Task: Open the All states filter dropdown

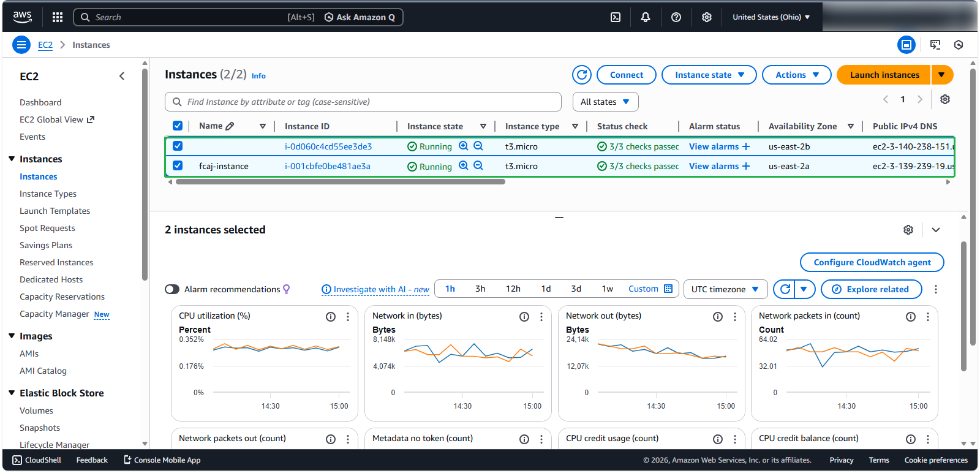Action: coord(605,102)
